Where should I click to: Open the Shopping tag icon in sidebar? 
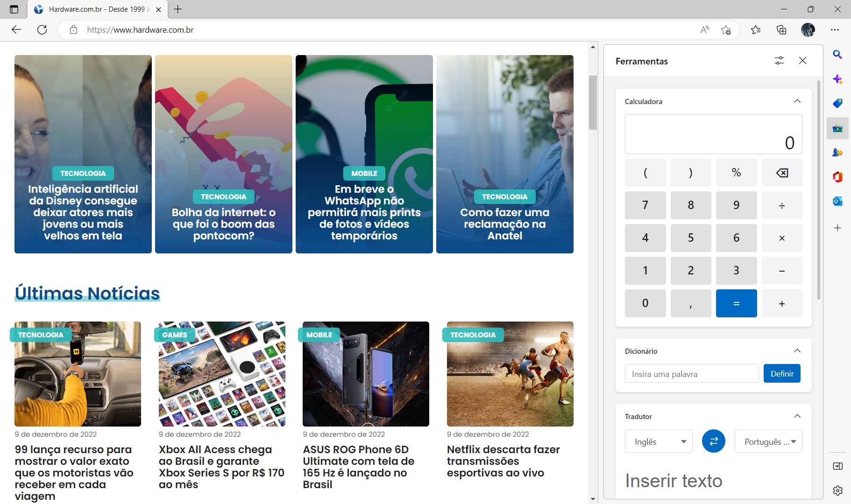tap(837, 103)
